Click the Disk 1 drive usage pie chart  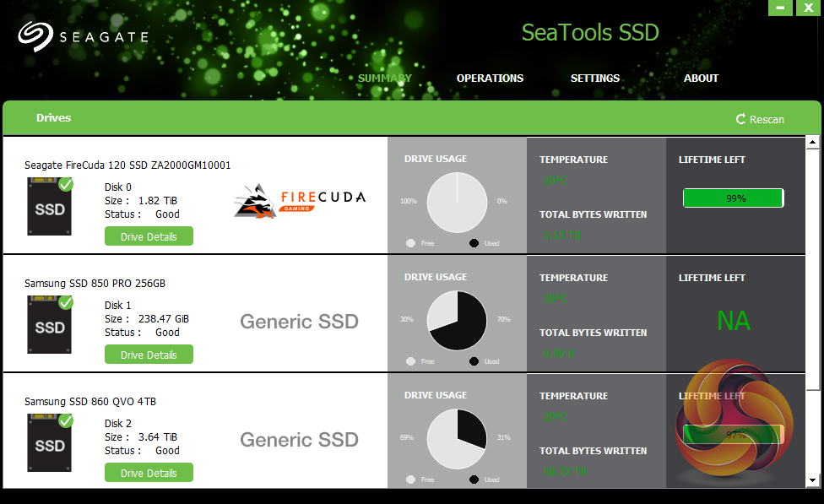coord(457,320)
